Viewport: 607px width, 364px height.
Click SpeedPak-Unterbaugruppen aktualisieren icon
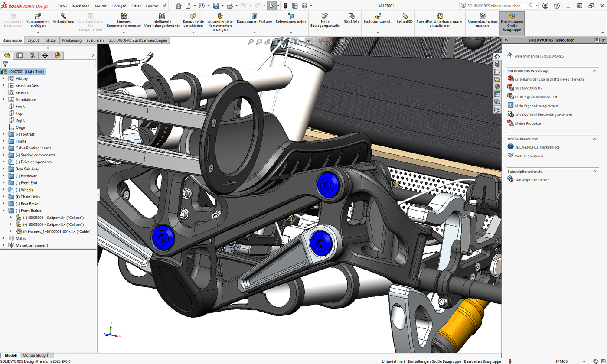[x=440, y=16]
